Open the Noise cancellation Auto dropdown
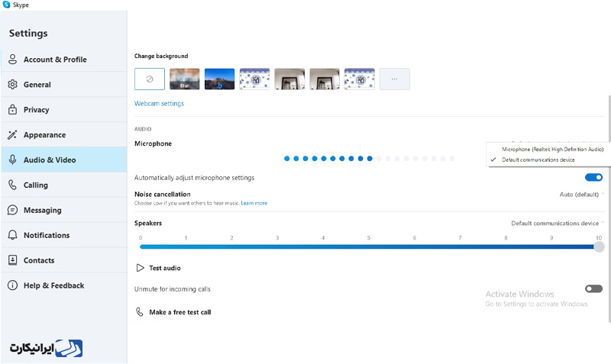611x364 pixels. pyautogui.click(x=581, y=195)
